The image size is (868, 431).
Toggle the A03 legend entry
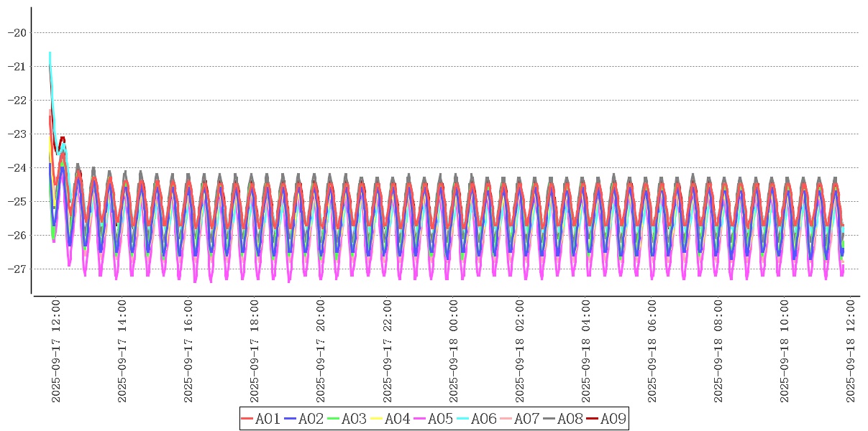tap(347, 419)
